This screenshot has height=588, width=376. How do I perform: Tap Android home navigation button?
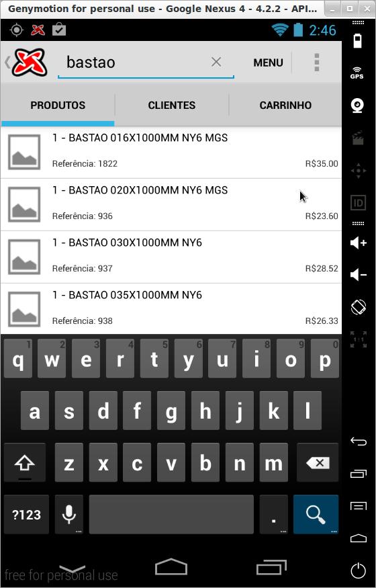(x=171, y=567)
